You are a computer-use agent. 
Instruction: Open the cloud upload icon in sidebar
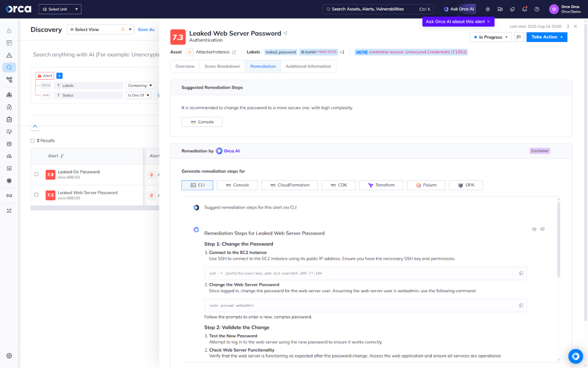pos(9,156)
